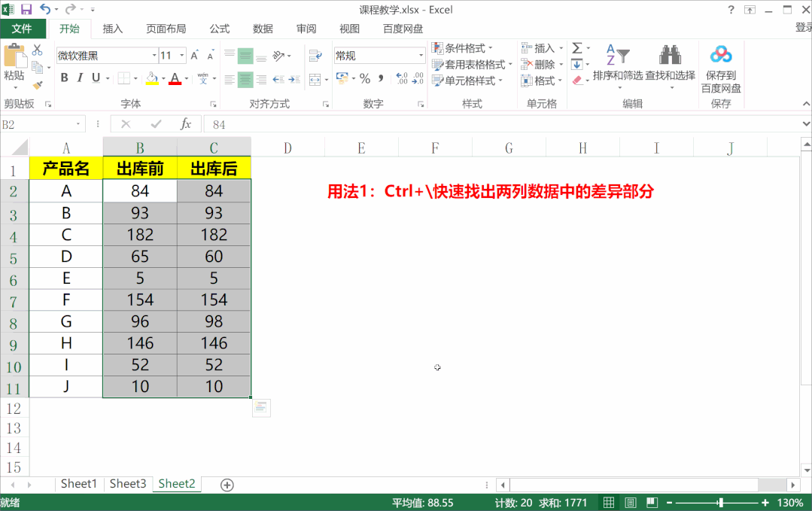
Task: Activate the Format Painter brush
Action: pyautogui.click(x=38, y=85)
